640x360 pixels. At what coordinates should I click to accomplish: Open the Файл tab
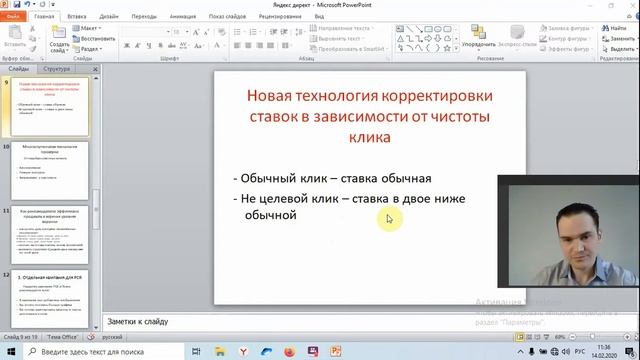[13, 16]
